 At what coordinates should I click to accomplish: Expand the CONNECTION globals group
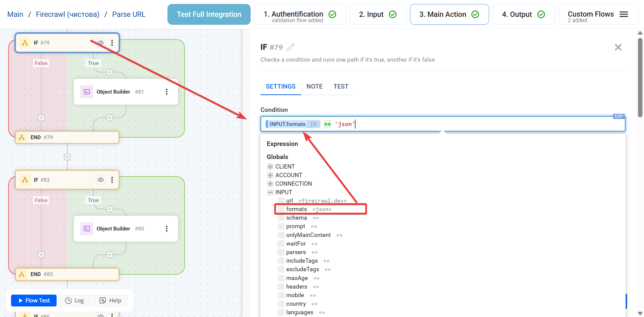click(270, 183)
